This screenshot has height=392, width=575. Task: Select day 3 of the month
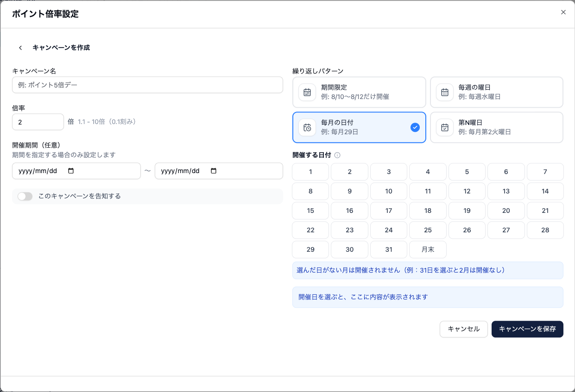click(389, 172)
